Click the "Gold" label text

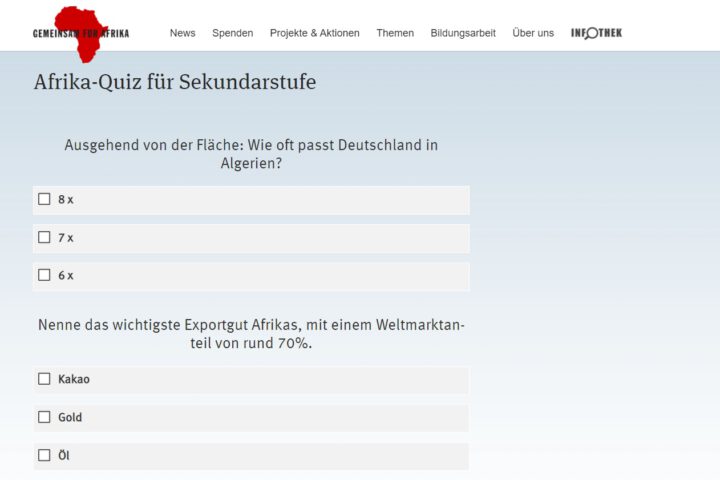coord(70,418)
